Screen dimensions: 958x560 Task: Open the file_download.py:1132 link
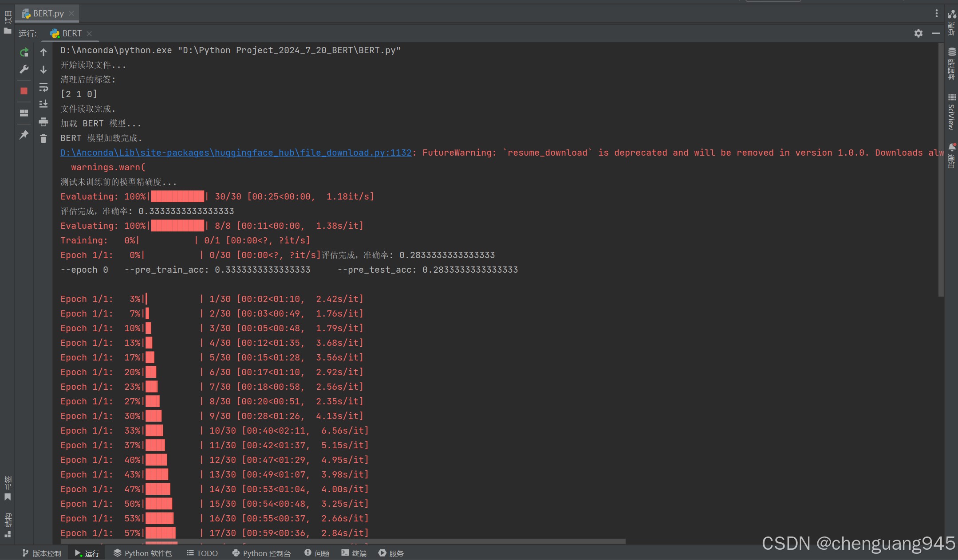[236, 153]
